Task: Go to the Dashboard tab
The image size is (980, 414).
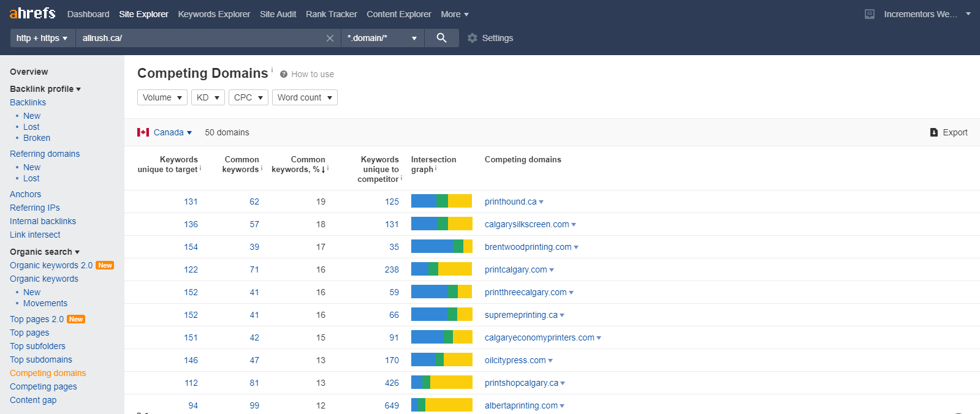Action: 88,14
